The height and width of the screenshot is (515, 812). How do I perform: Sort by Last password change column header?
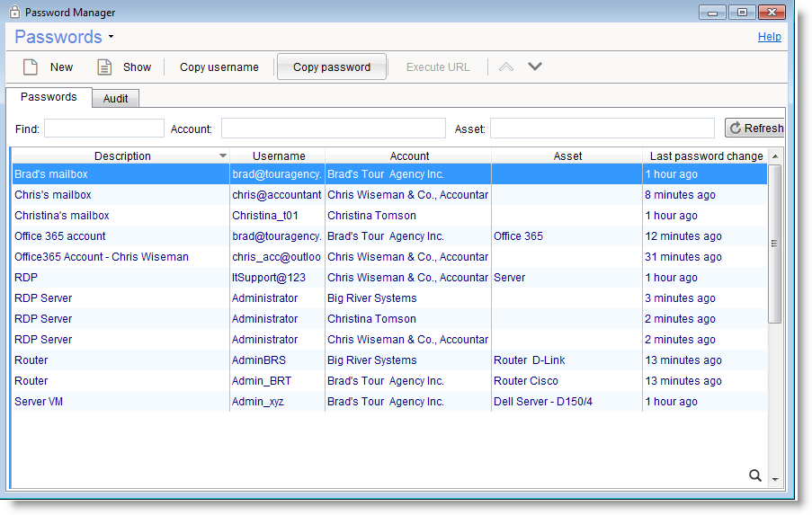pos(706,156)
